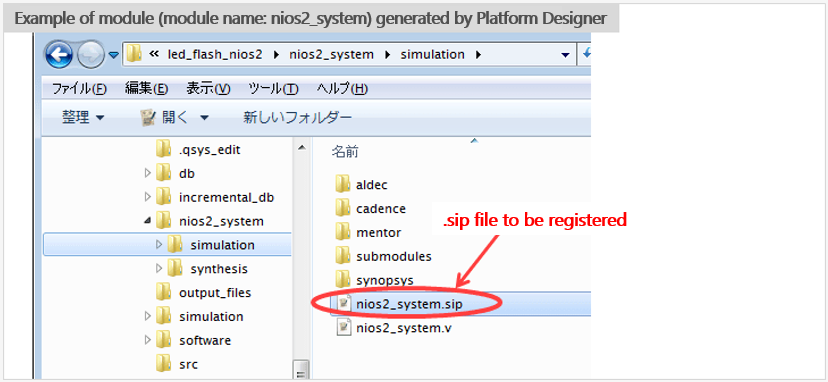
Task: Expand the simulation subfolder under nios2_system
Action: coord(159,245)
